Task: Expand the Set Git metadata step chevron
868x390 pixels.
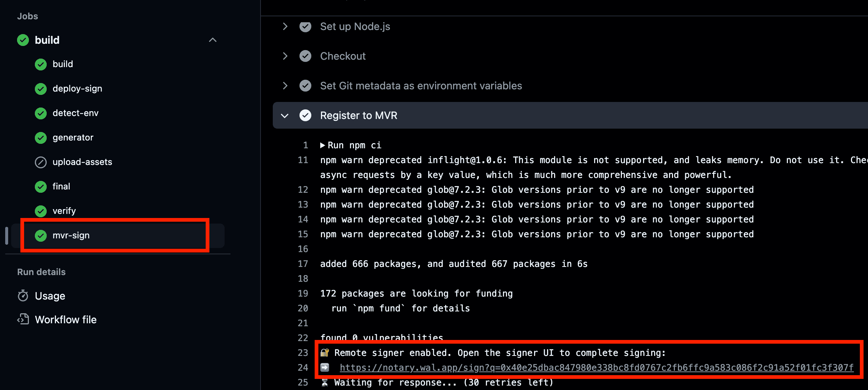Action: coord(285,86)
